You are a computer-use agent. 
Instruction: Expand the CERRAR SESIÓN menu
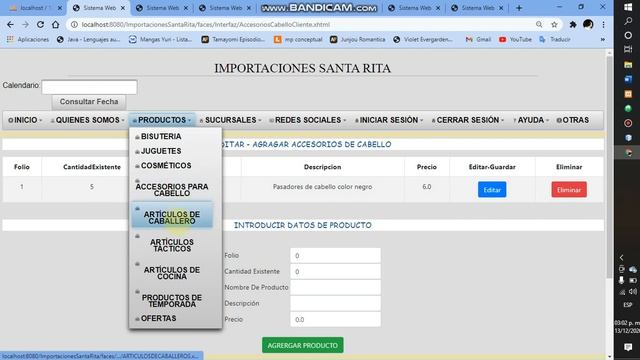coord(468,120)
